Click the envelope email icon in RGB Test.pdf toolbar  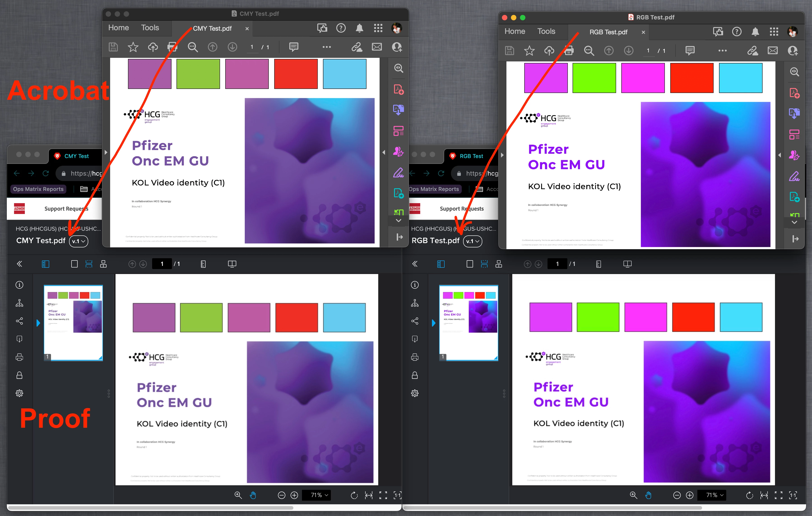[x=773, y=51]
